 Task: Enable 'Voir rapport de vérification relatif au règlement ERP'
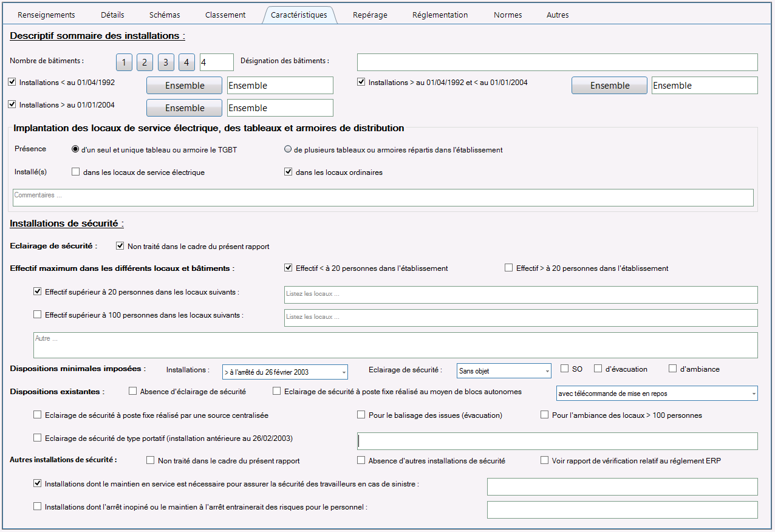(545, 460)
